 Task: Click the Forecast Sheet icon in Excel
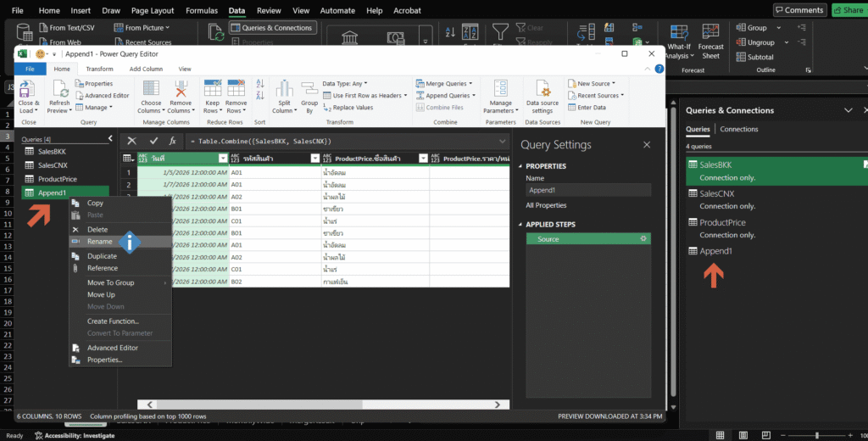[711, 32]
